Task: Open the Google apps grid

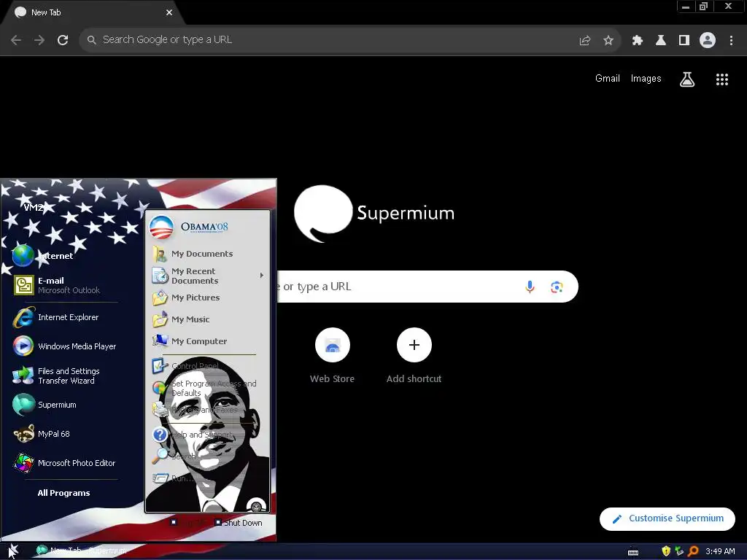Action: (x=722, y=79)
